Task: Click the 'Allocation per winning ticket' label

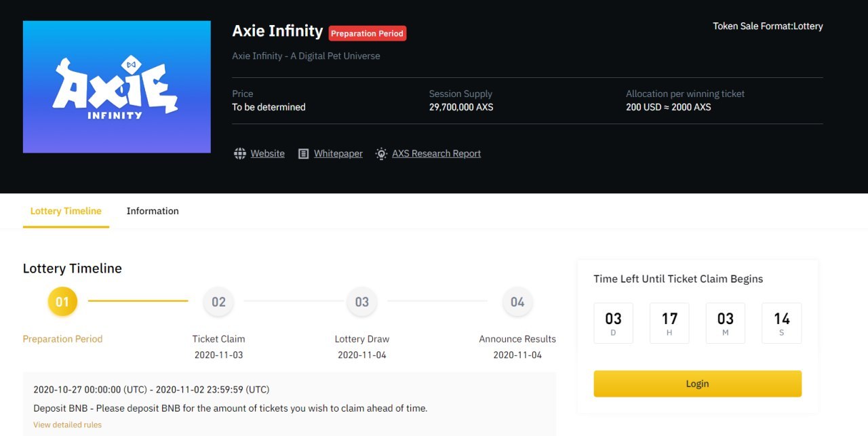Action: [685, 94]
